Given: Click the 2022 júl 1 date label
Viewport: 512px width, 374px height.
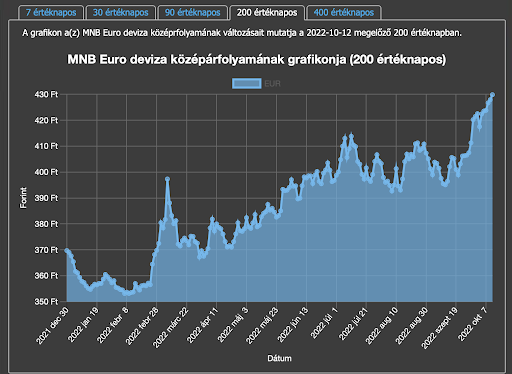Looking at the screenshot, I should pyautogui.click(x=324, y=323).
